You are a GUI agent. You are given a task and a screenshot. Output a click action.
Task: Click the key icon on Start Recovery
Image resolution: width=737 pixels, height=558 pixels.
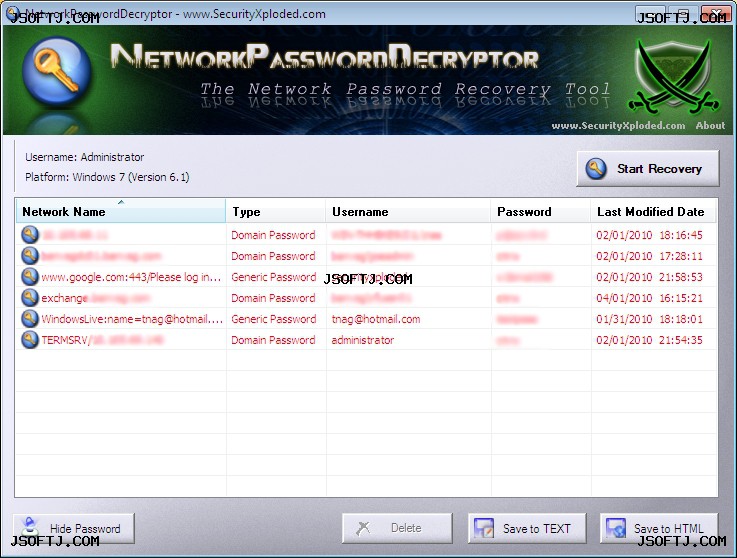(x=596, y=168)
